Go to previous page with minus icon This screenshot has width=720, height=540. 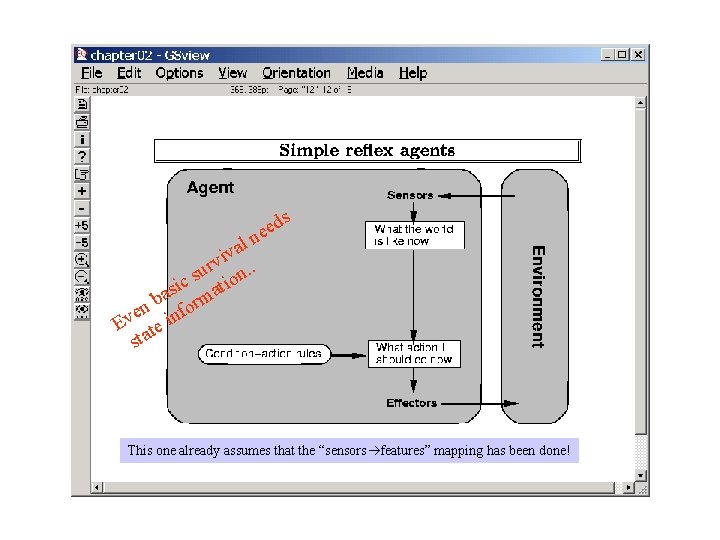[x=82, y=208]
